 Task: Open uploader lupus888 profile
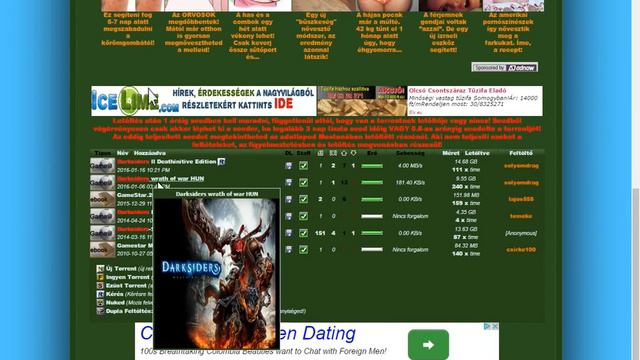point(521,199)
